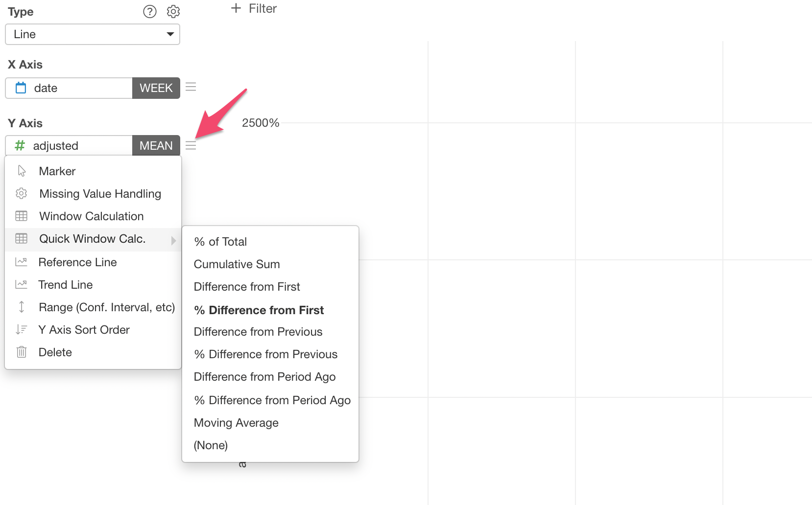This screenshot has height=505, width=812.
Task: Click the Range vertical arrow icon
Action: 22,307
